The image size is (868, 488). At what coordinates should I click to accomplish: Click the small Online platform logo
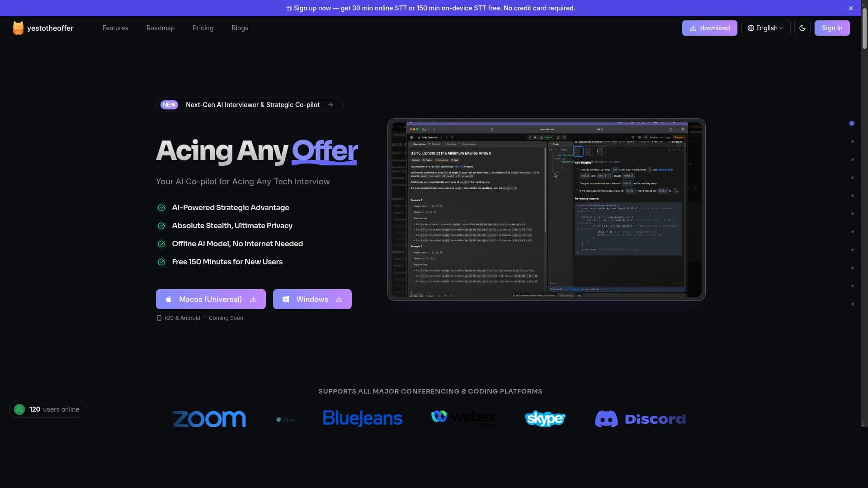click(285, 419)
